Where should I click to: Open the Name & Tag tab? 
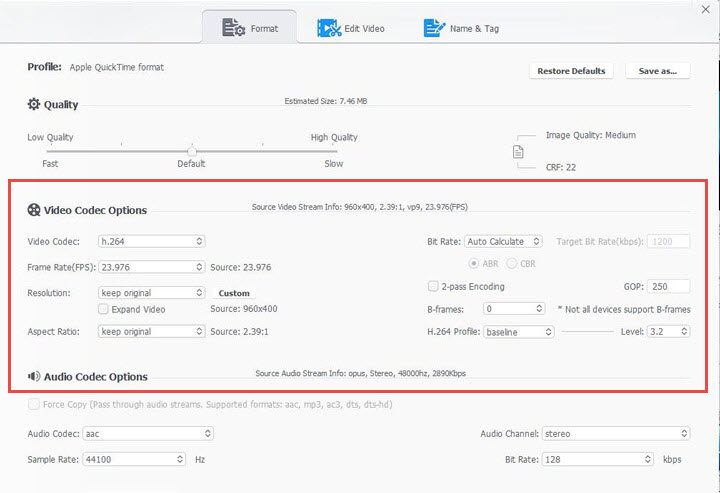pos(461,28)
